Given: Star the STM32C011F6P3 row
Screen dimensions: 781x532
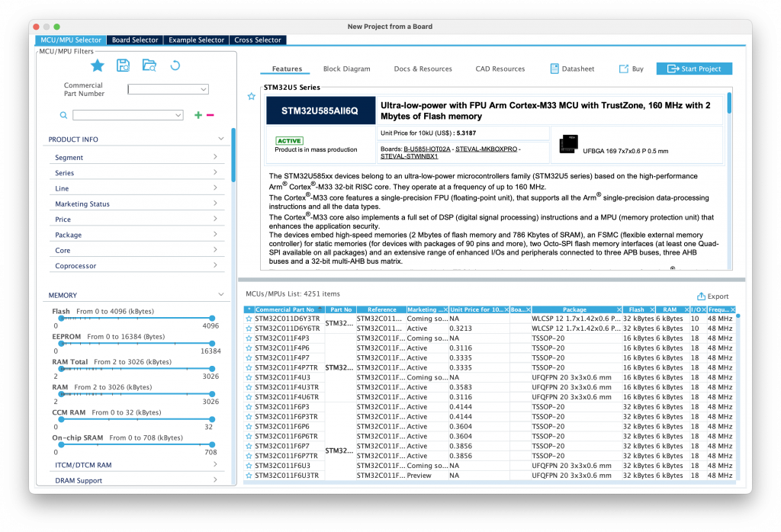Looking at the screenshot, I should [249, 406].
